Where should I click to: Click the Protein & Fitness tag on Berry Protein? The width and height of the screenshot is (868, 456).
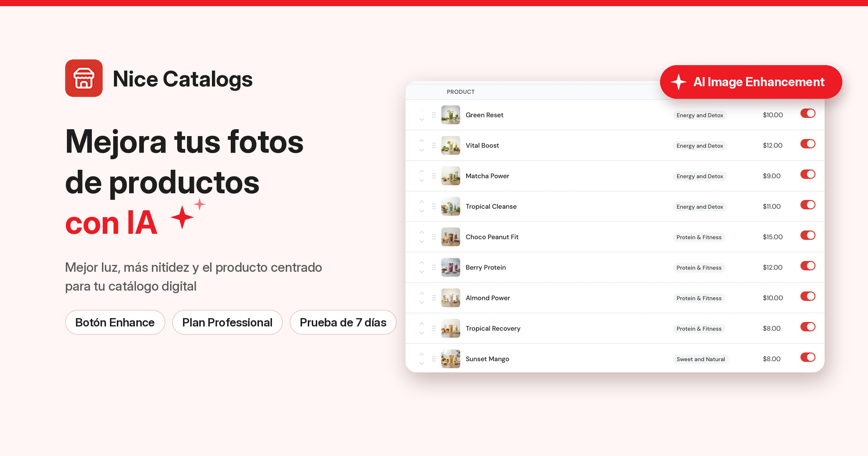[699, 268]
